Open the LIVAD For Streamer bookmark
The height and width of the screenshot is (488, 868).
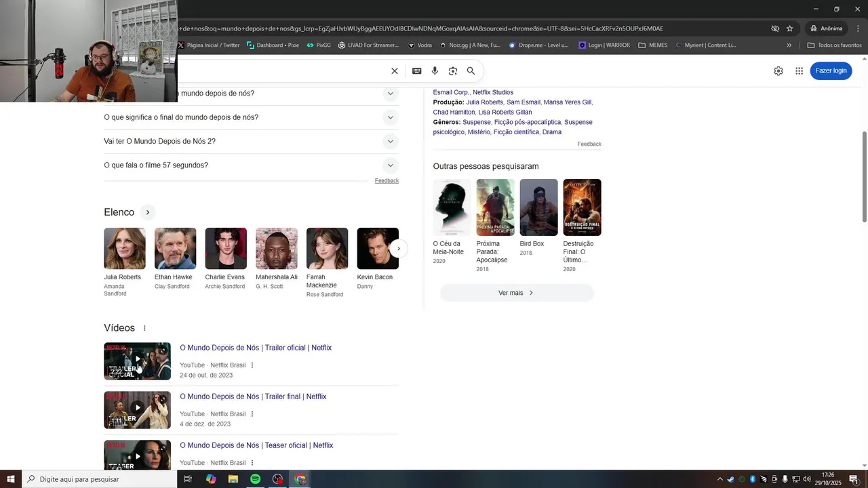[x=368, y=45]
